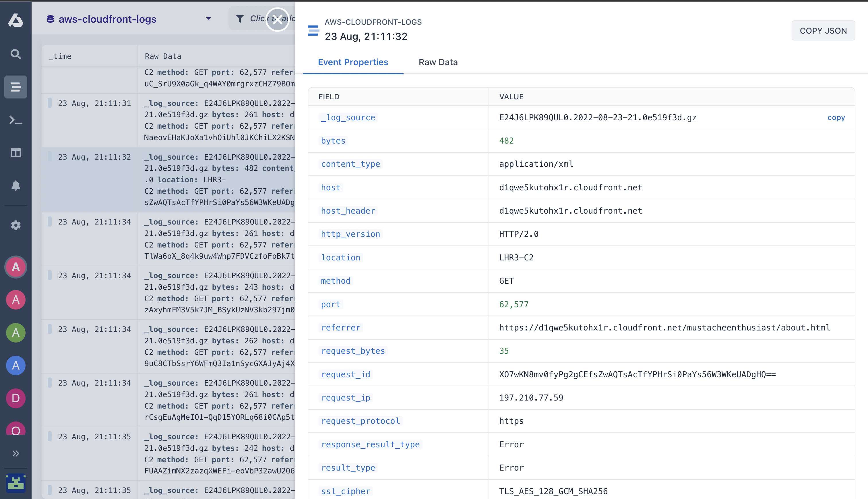Open the settings gear icon
The height and width of the screenshot is (499, 868).
(x=15, y=225)
